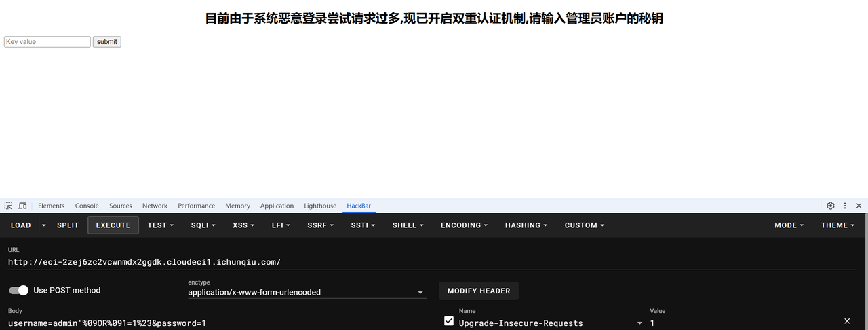Open the MODE dropdown menu
868x330 pixels.
[789, 225]
